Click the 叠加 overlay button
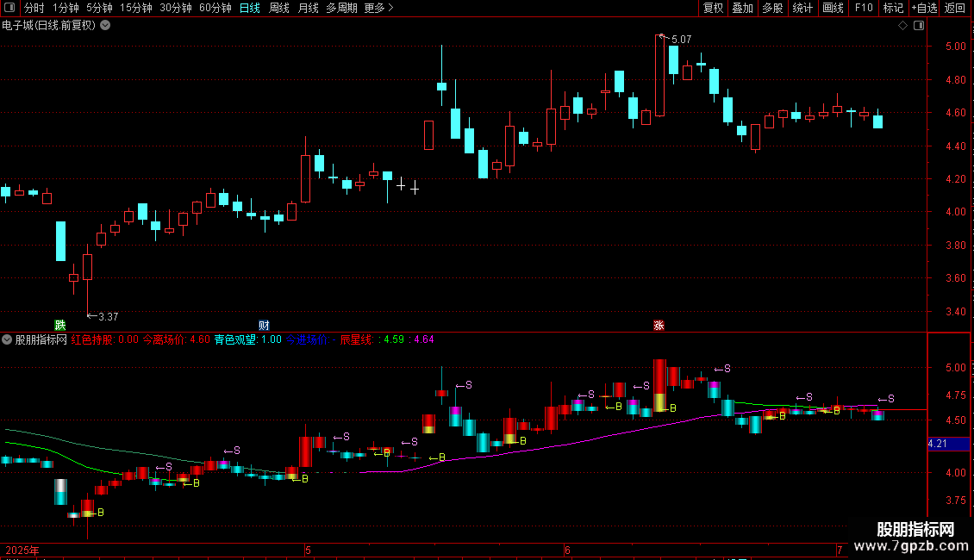This screenshot has height=560, width=974. (x=742, y=8)
